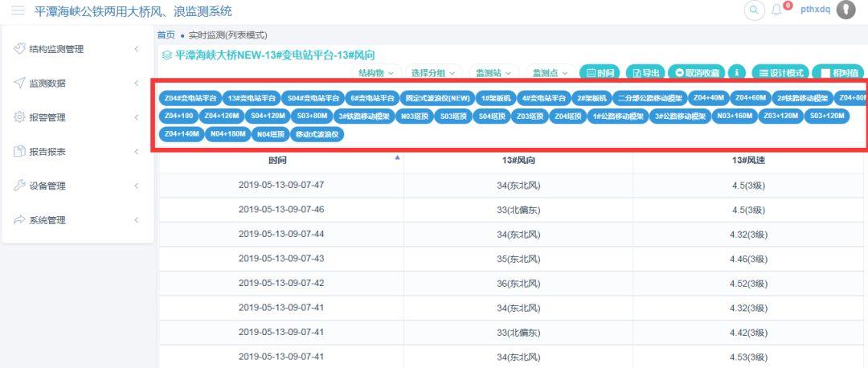This screenshot has width=868, height=368.
Task: Select the 移动式波浪仪 tag
Action: click(318, 134)
